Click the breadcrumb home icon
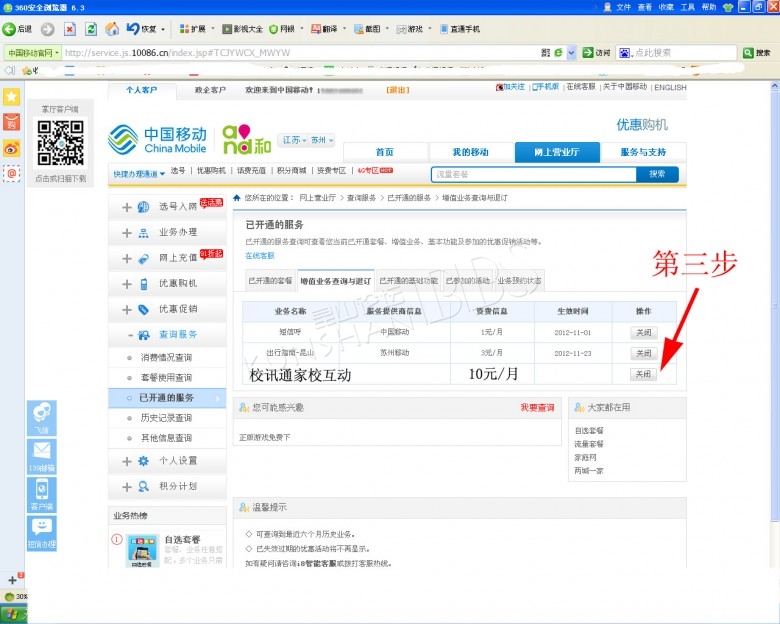Viewport: 780px width, 624px height. point(237,198)
